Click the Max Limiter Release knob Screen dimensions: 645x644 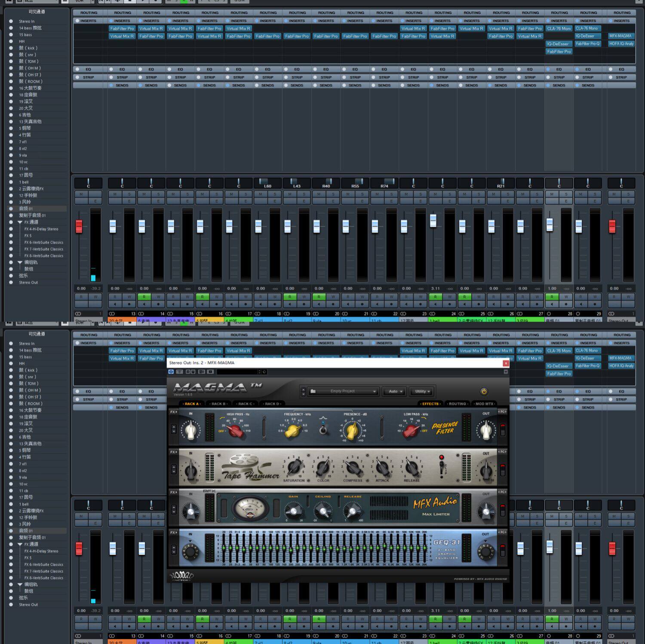tap(353, 511)
